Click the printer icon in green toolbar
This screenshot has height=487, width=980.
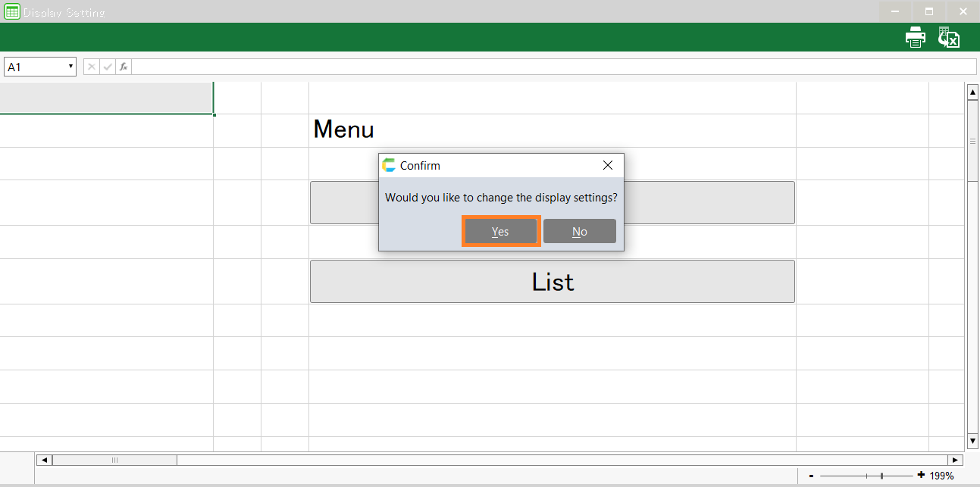[x=916, y=37]
